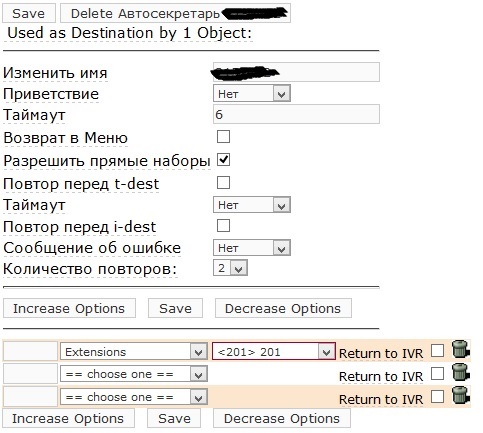
Task: Click trash icon on the third option row
Action: [x=460, y=396]
